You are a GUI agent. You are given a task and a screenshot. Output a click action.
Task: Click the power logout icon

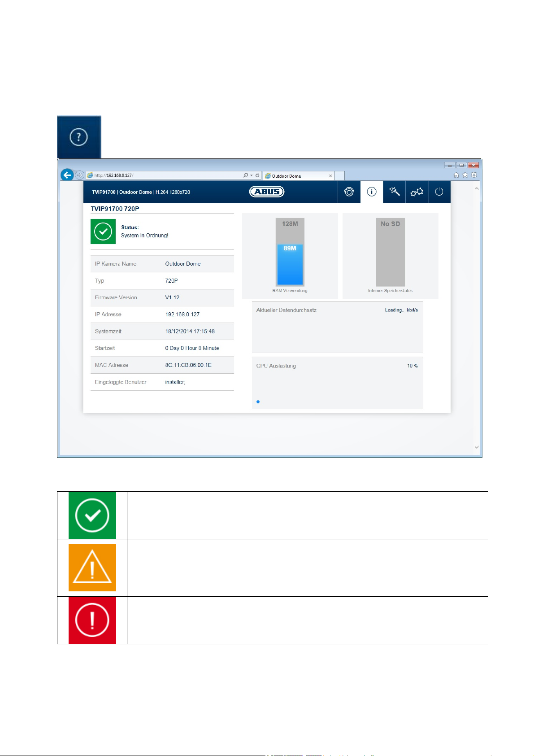439,192
